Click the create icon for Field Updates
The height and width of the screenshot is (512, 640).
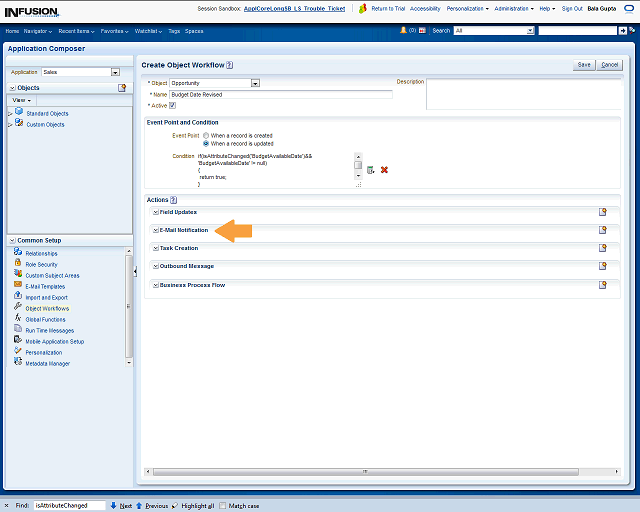click(x=603, y=212)
